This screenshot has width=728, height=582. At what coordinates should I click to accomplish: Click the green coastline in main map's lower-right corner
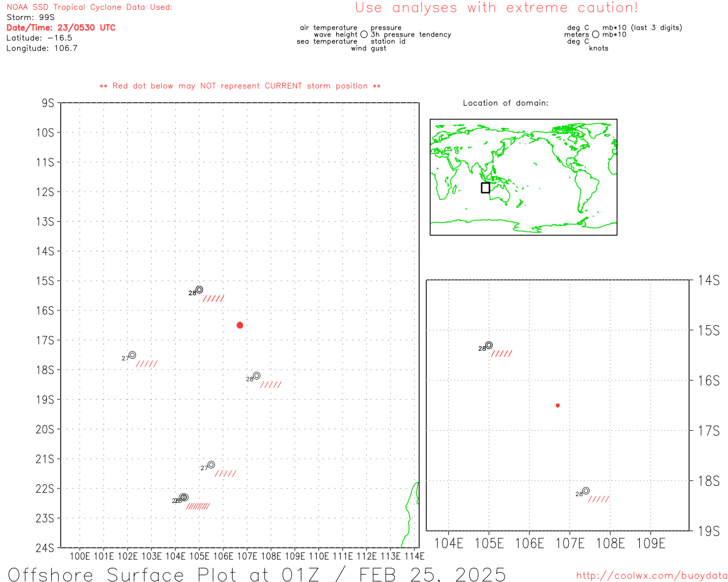(411, 514)
